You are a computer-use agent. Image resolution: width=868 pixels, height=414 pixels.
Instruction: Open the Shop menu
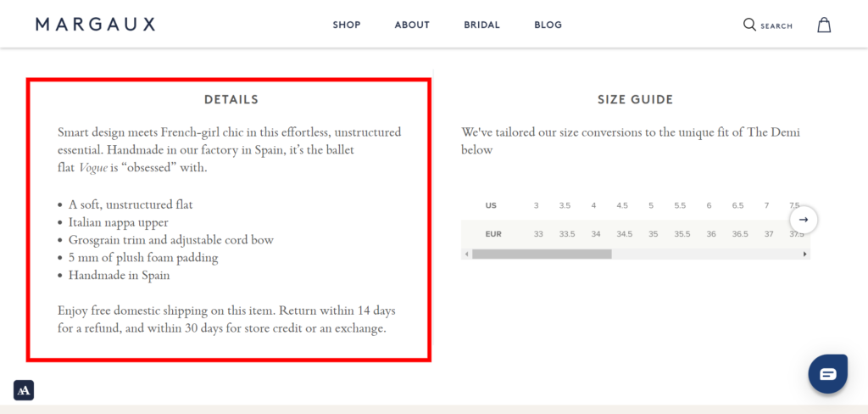[x=347, y=25]
